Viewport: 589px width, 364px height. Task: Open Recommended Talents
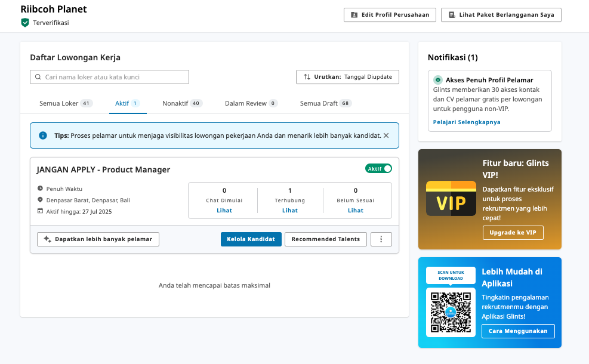pyautogui.click(x=326, y=239)
